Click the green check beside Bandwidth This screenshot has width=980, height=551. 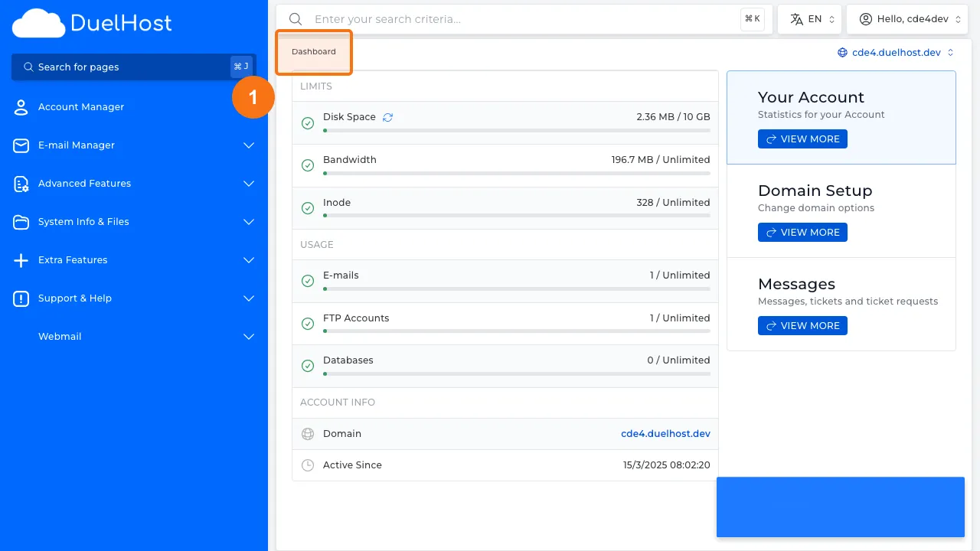coord(308,165)
